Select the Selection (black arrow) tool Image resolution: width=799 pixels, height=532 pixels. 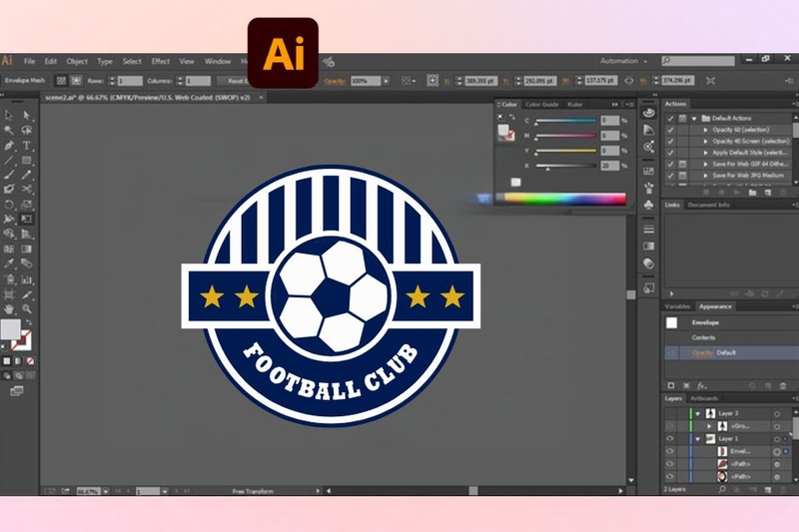point(9,116)
